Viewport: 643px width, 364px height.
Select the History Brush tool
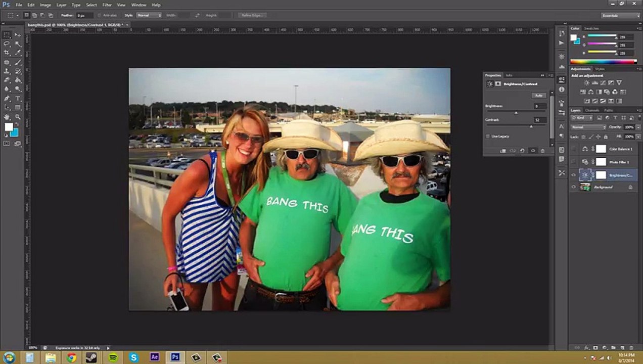pos(18,71)
